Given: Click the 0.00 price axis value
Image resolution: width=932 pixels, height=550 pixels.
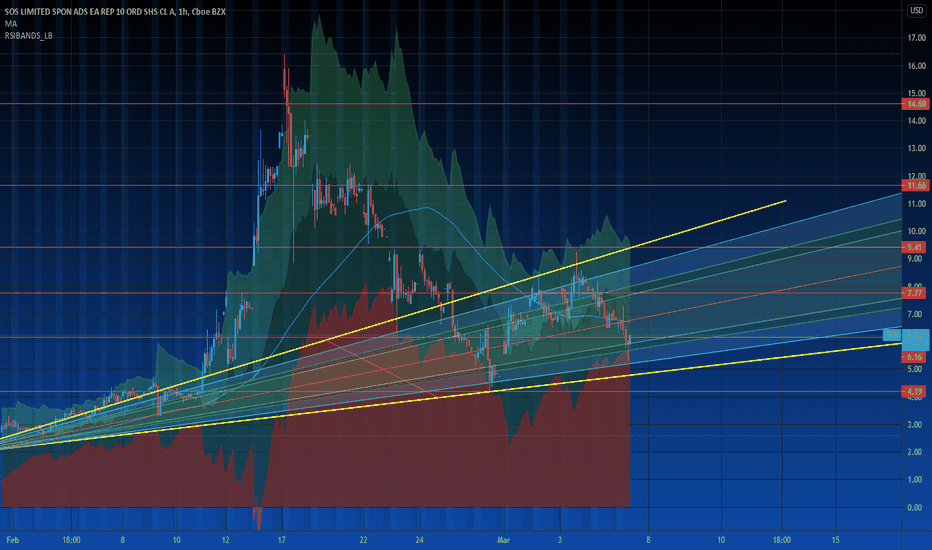Looking at the screenshot, I should pyautogui.click(x=916, y=508).
